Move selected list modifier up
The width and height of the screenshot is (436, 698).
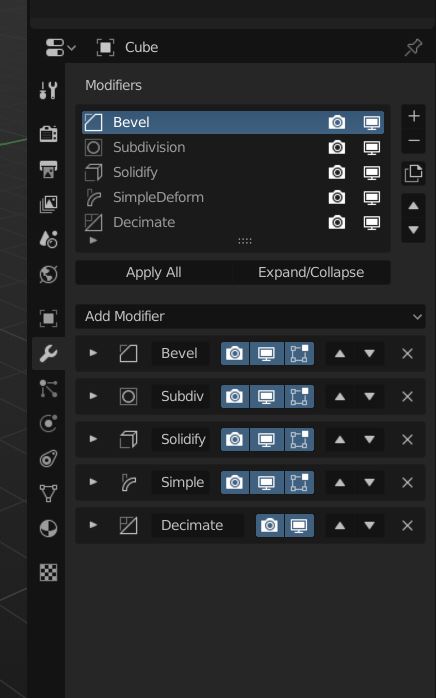[414, 206]
